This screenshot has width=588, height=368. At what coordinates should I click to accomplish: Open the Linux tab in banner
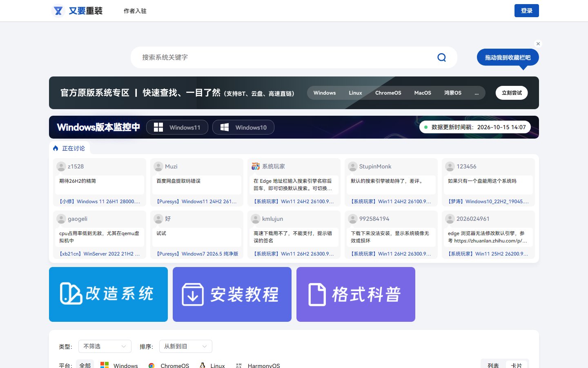(x=355, y=93)
